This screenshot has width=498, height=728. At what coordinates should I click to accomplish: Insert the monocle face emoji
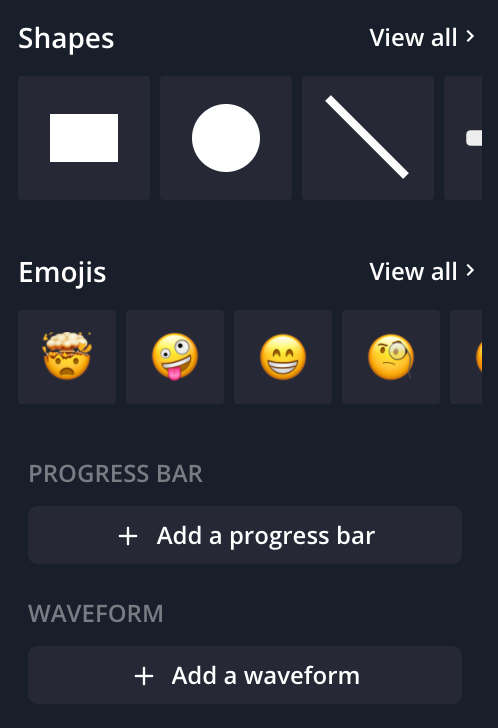click(x=391, y=357)
